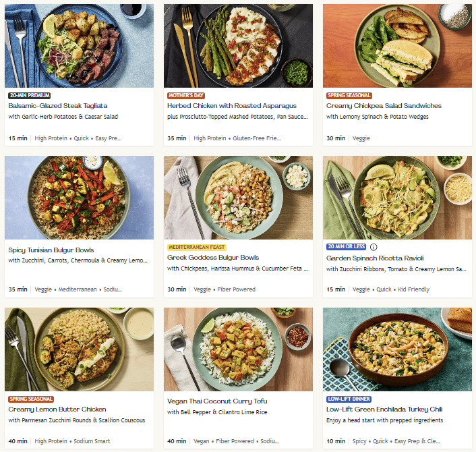Image resolution: width=476 pixels, height=452 pixels.
Task: View the Creamy Chickpea Salad Sandwiches photo
Action: (397, 46)
